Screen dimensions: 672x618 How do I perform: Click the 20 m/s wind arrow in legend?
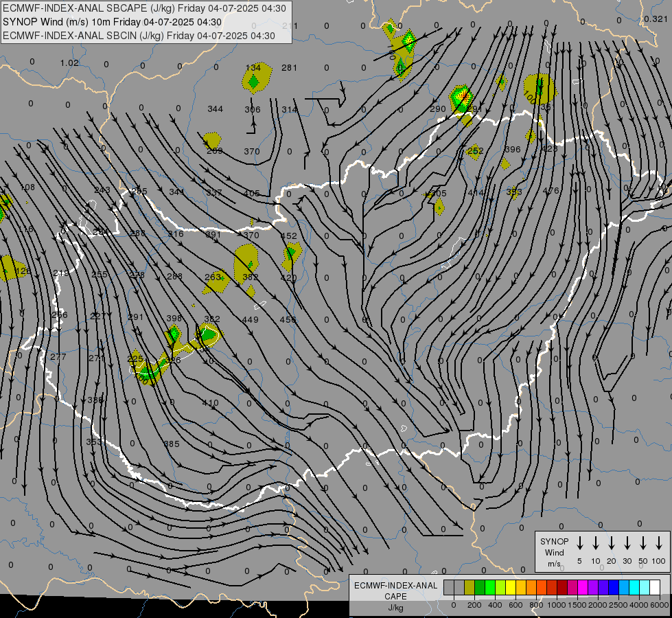(611, 543)
